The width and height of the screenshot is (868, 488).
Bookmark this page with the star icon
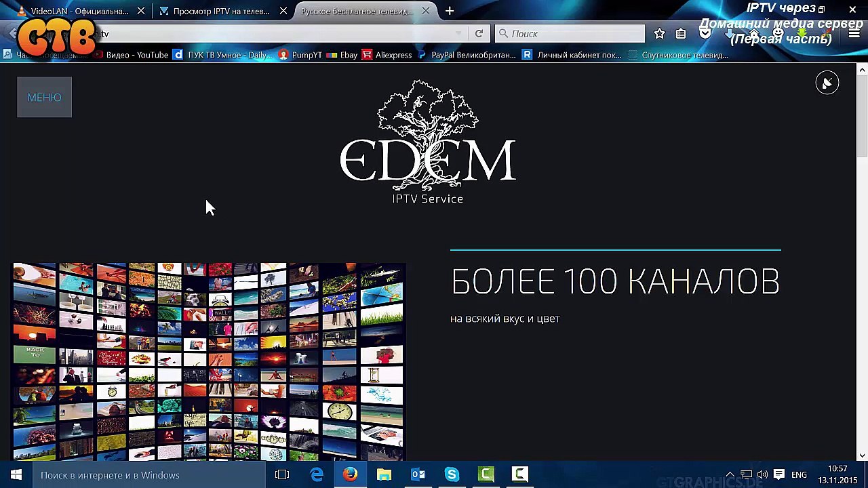point(659,33)
